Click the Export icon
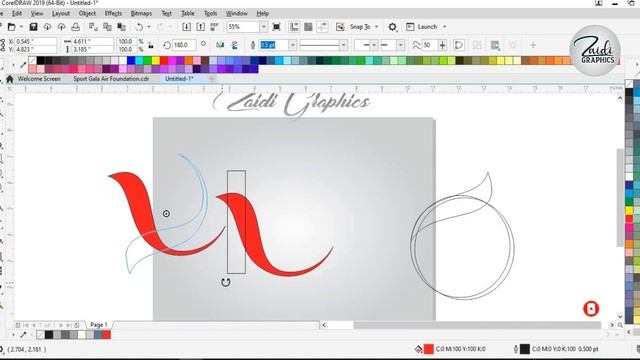 200,27
